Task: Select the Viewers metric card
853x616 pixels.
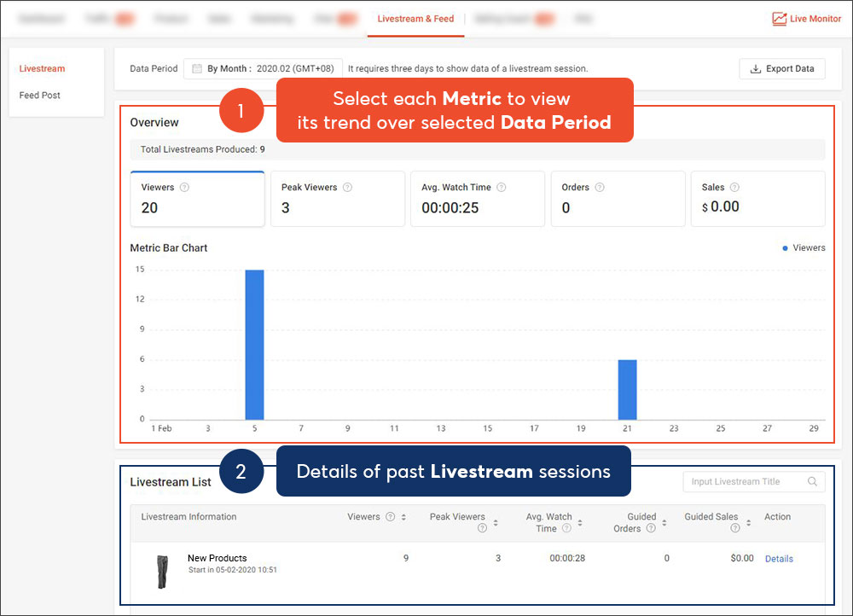Action: click(x=198, y=199)
